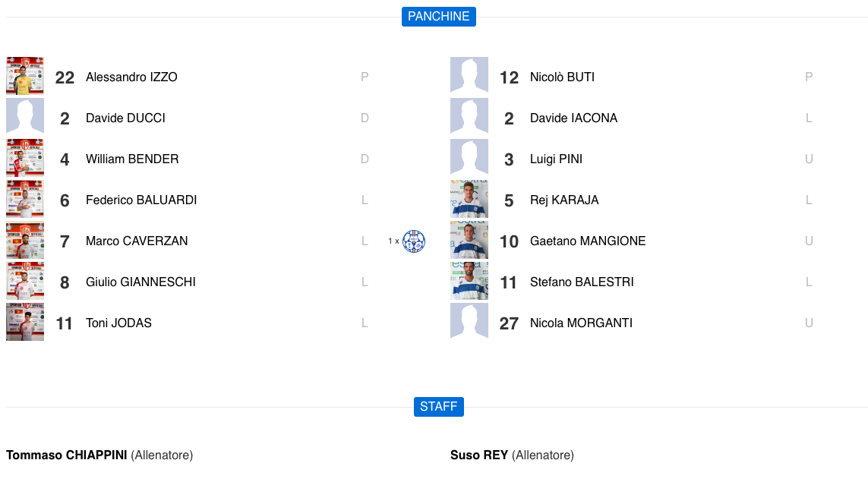Click Davide Ducci's placeholder avatar
Viewport: 868px width, 501px height.
(25, 117)
